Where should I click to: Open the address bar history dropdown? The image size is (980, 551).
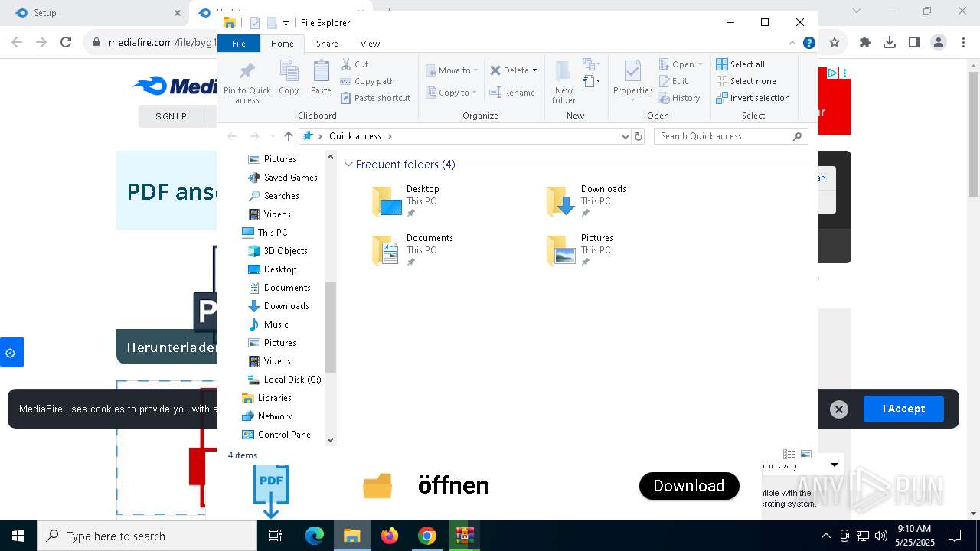(x=626, y=136)
